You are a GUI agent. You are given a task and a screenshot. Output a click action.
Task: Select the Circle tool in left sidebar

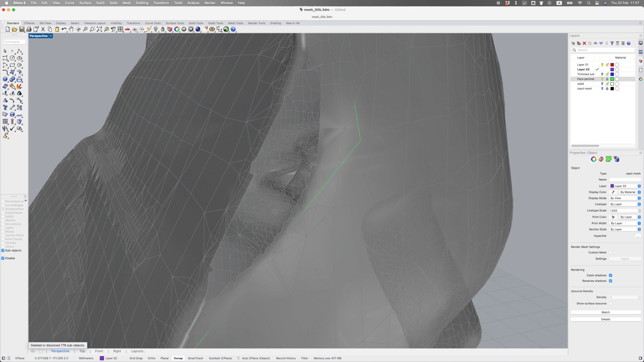tap(12, 58)
